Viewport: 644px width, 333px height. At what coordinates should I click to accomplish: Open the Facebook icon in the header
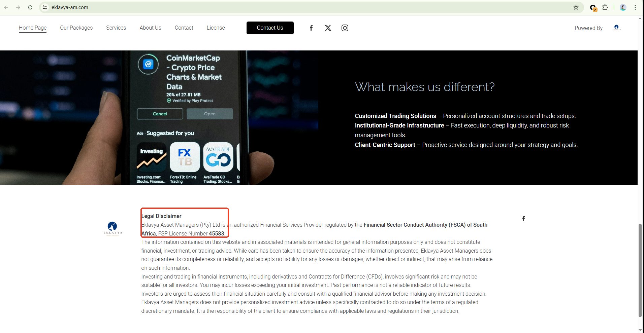[x=311, y=28]
